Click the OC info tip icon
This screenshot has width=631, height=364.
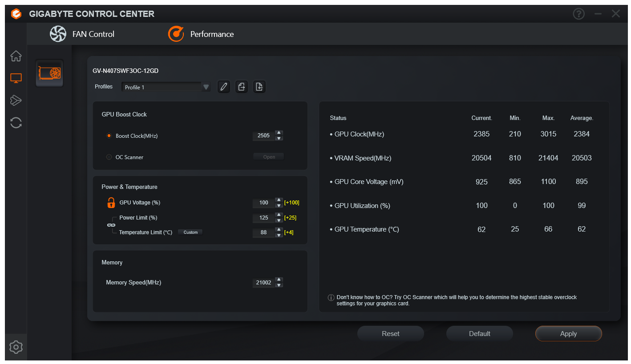(331, 297)
